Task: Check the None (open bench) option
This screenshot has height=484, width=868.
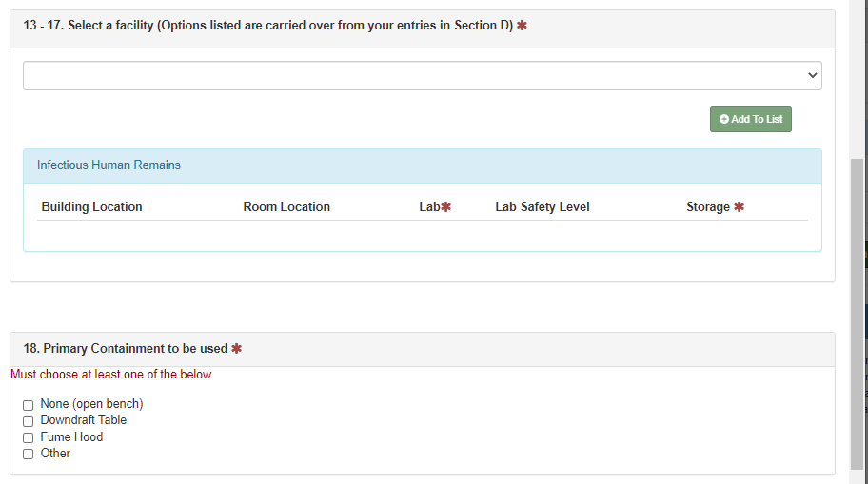Action: [x=28, y=405]
